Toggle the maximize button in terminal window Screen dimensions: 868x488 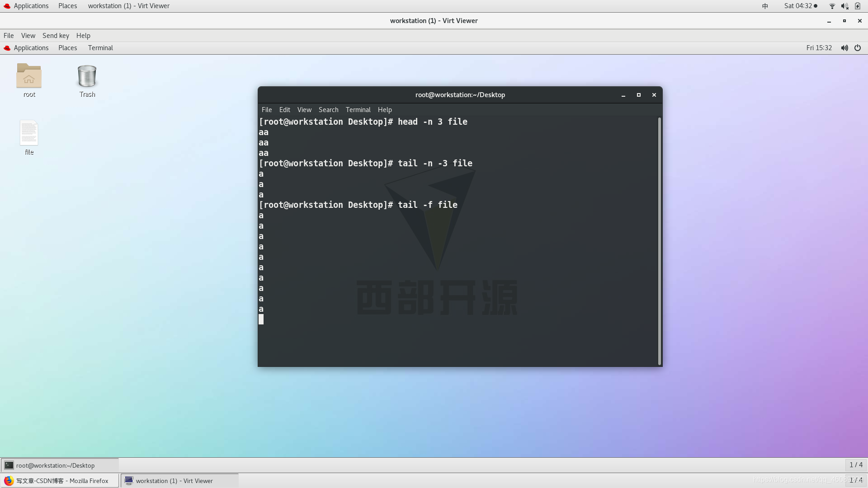639,95
